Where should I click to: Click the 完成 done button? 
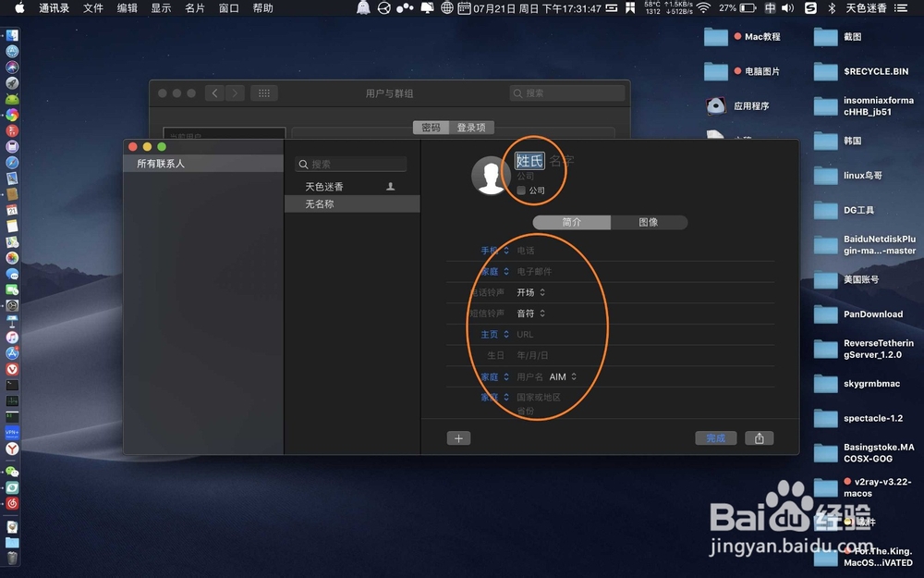pos(715,438)
